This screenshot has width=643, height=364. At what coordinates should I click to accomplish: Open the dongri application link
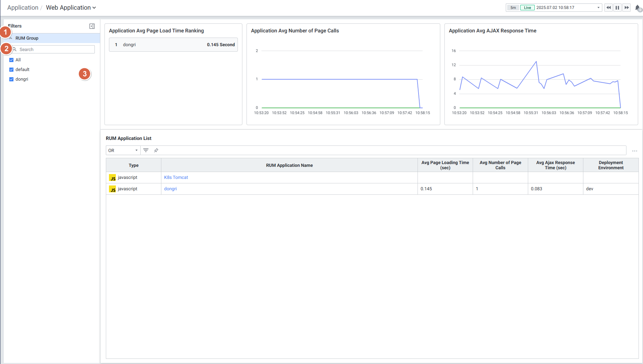coord(170,189)
